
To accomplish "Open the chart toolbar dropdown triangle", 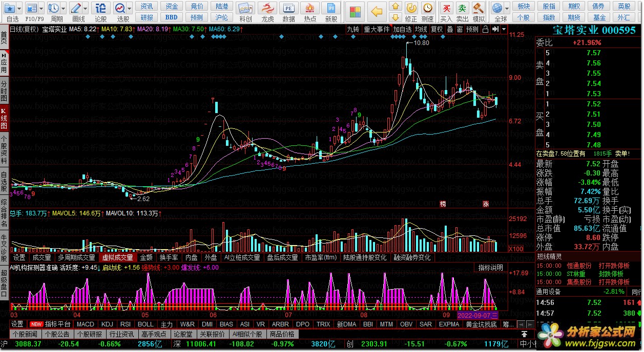I will pos(504,30).
